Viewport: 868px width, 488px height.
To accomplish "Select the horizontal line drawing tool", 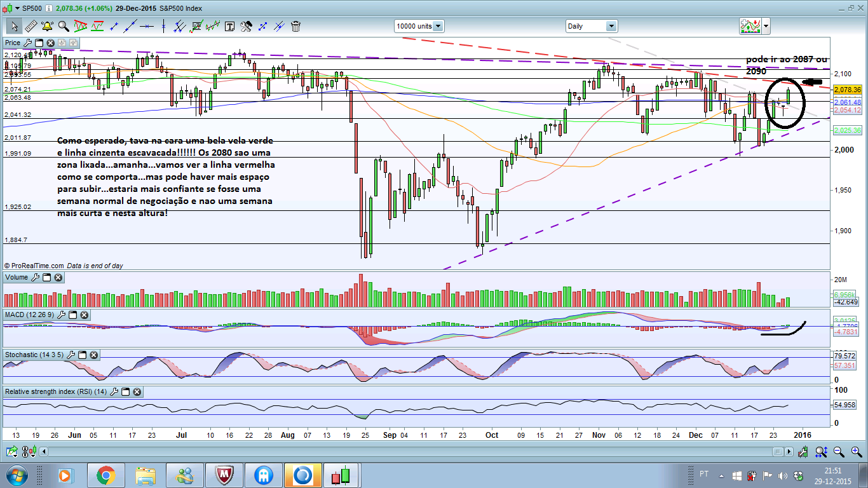I will (x=147, y=26).
